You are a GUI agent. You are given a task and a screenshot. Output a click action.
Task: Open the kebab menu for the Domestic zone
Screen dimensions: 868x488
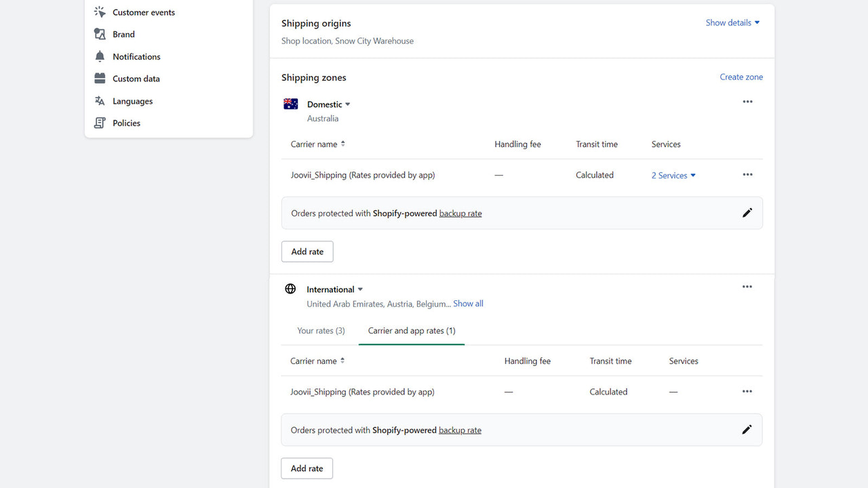pos(747,102)
